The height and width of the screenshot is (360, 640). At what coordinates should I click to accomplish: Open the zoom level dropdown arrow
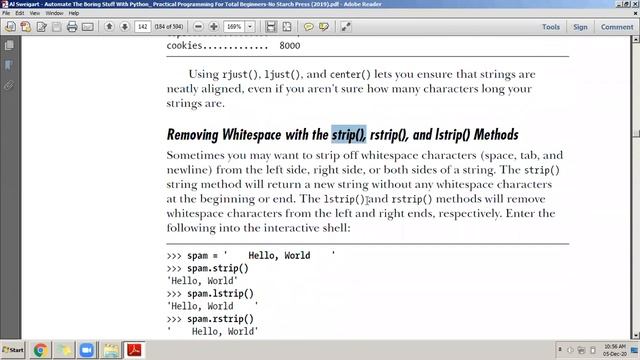(250, 27)
